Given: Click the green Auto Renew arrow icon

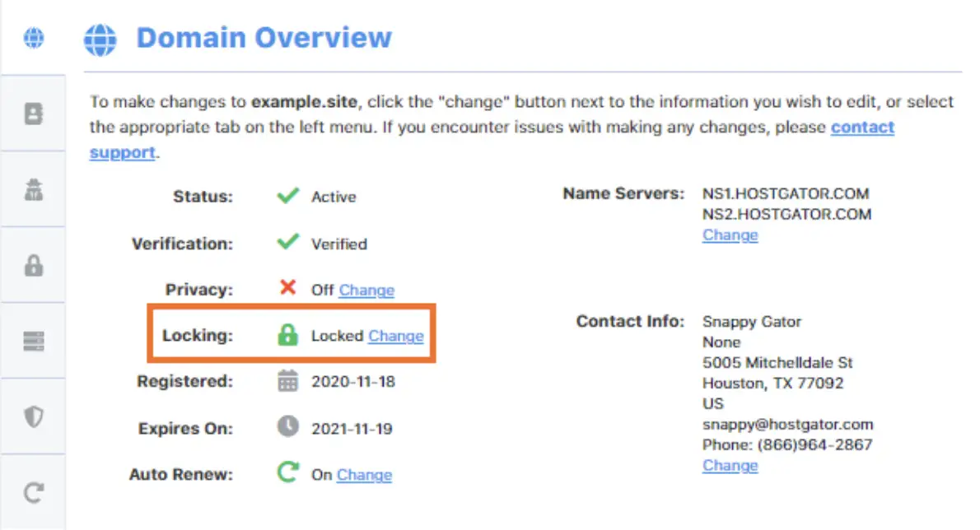Looking at the screenshot, I should [x=287, y=472].
